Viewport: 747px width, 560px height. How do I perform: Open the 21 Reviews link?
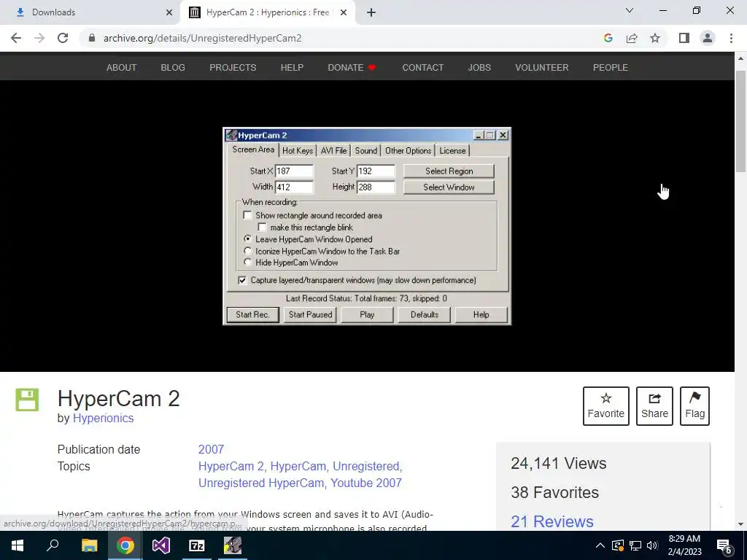pos(552,521)
